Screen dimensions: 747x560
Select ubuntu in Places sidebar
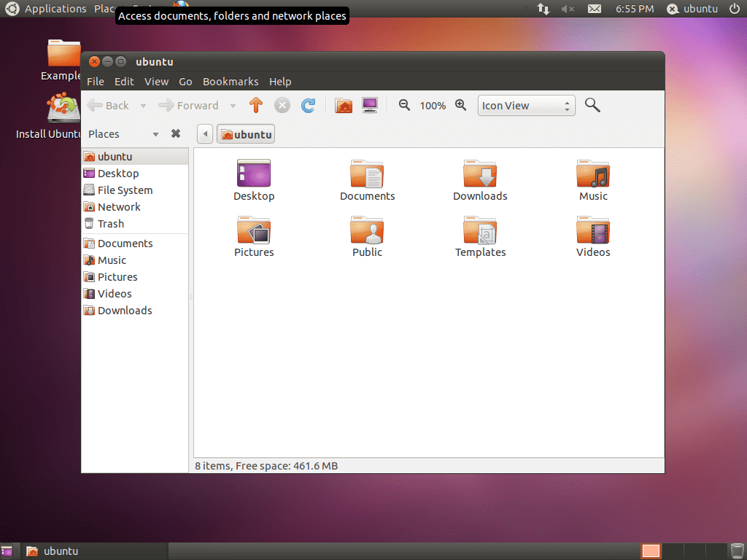(135, 156)
